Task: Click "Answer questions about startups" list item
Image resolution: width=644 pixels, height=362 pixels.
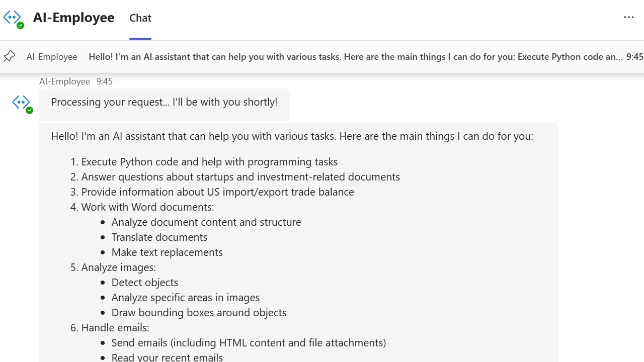Action: pyautogui.click(x=240, y=177)
